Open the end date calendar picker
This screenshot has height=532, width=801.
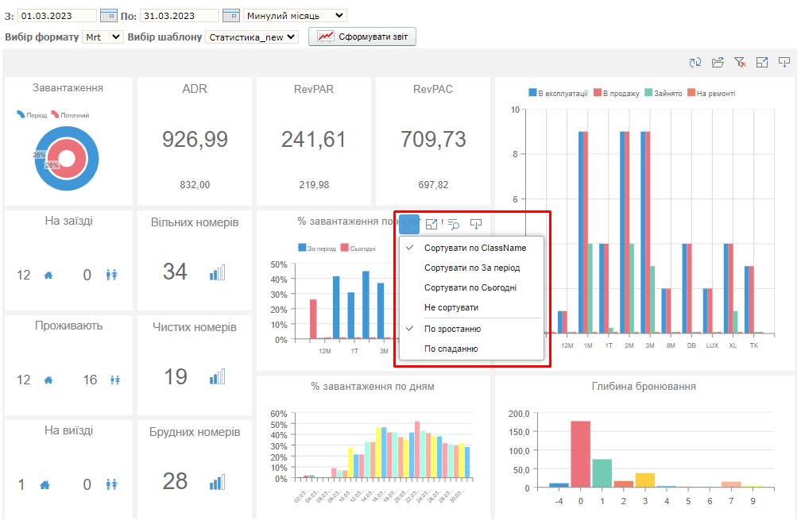[x=231, y=16]
